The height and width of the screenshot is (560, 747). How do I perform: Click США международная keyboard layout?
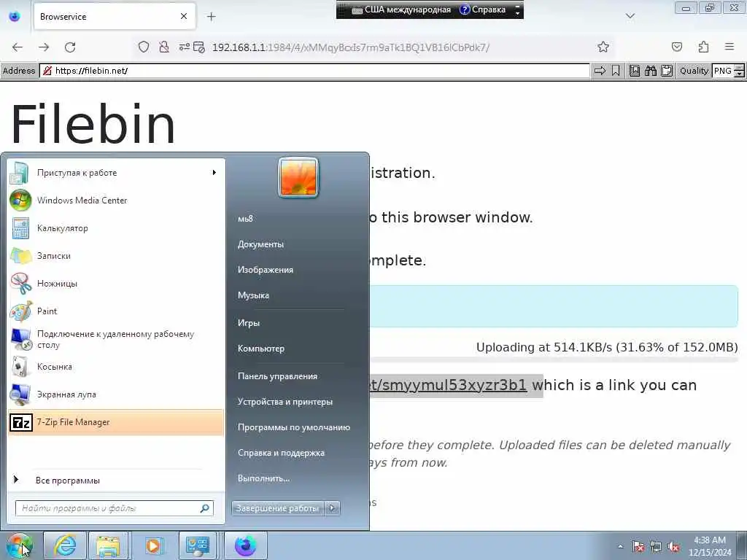(401, 9)
